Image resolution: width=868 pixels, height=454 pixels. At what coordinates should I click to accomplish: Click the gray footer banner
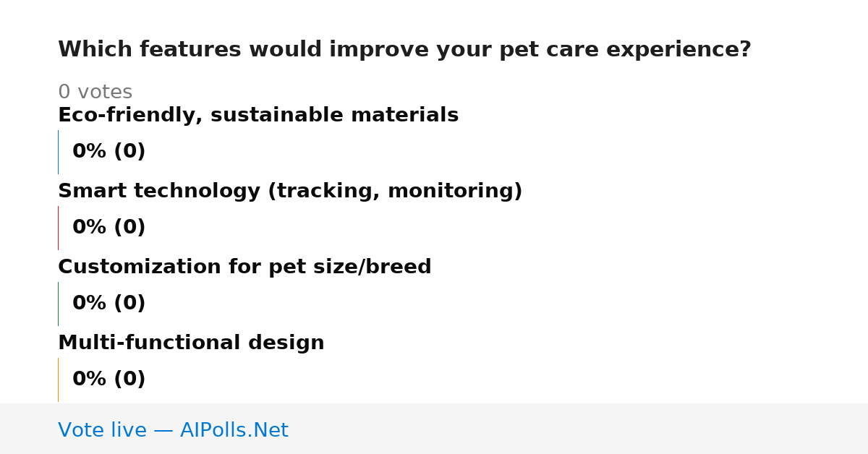click(x=434, y=429)
